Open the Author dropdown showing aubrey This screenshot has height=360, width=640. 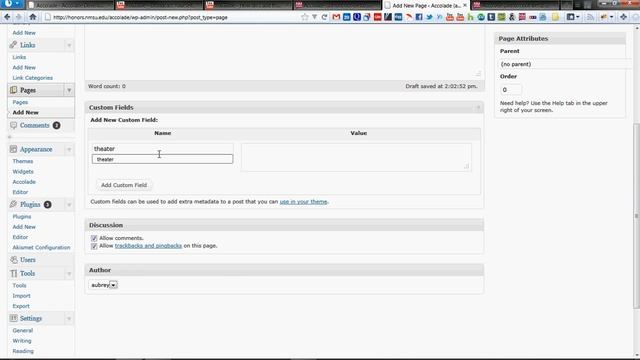(104, 285)
